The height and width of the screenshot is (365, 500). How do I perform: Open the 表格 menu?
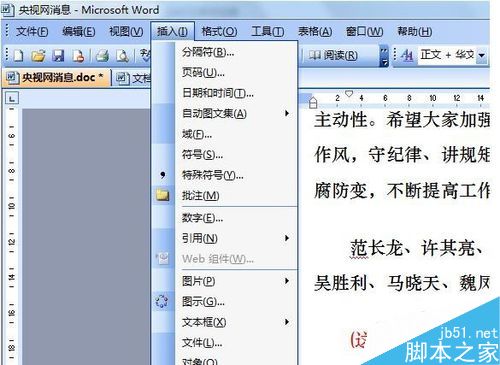pyautogui.click(x=315, y=32)
